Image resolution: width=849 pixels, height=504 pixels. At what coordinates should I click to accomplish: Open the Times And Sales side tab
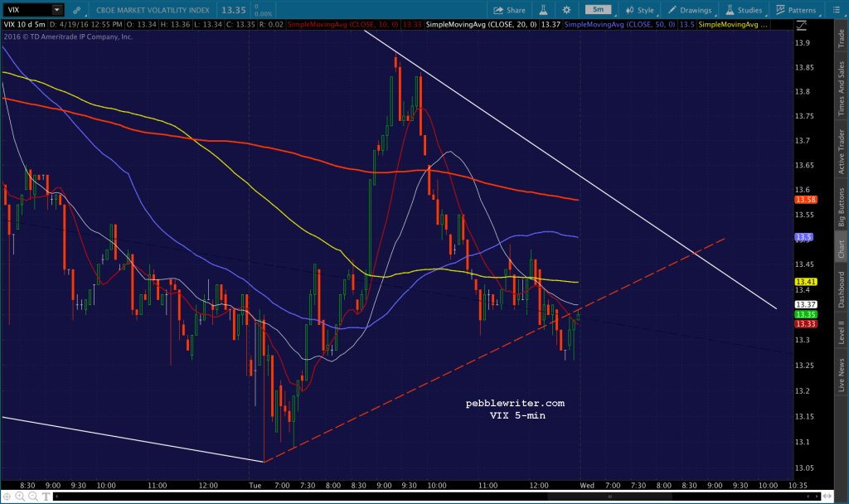pyautogui.click(x=842, y=88)
